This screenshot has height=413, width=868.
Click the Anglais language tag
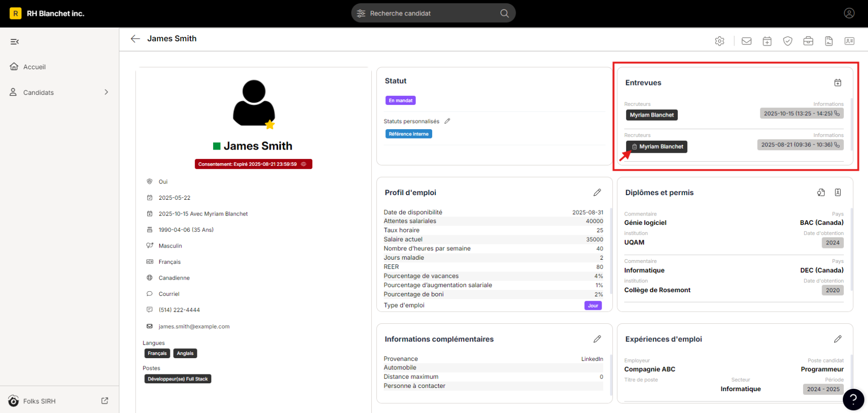tap(185, 354)
